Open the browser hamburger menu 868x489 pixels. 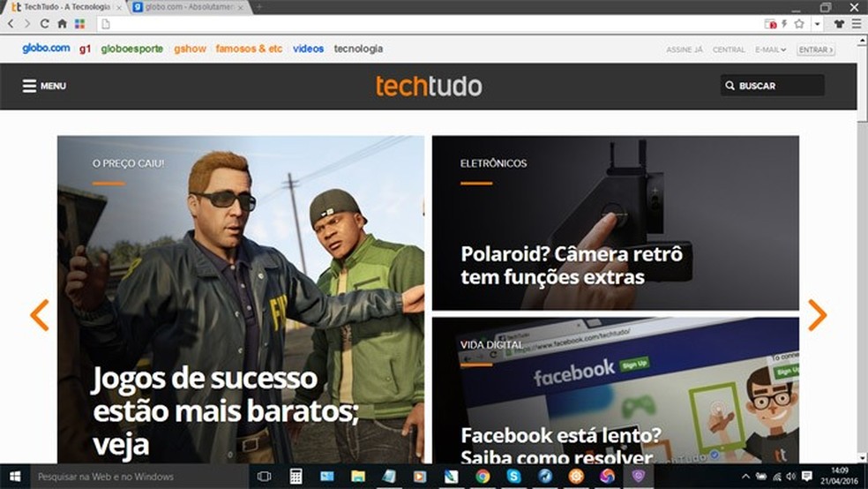coord(857,24)
